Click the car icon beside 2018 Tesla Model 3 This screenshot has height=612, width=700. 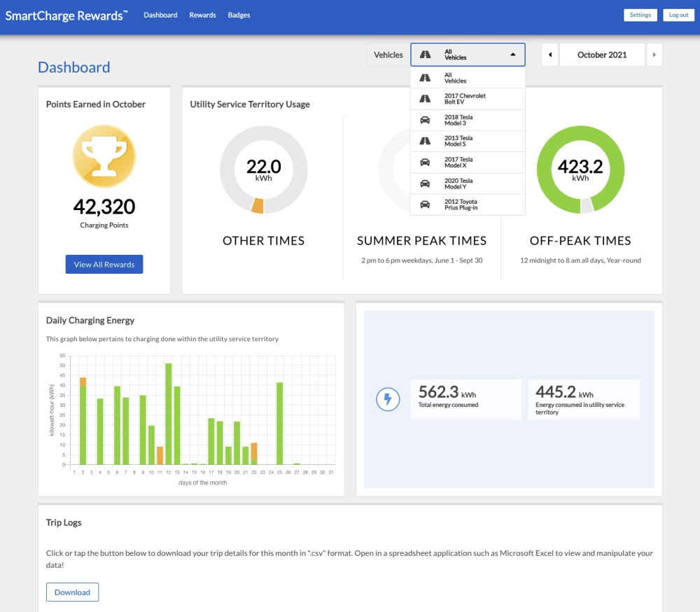tap(425, 120)
